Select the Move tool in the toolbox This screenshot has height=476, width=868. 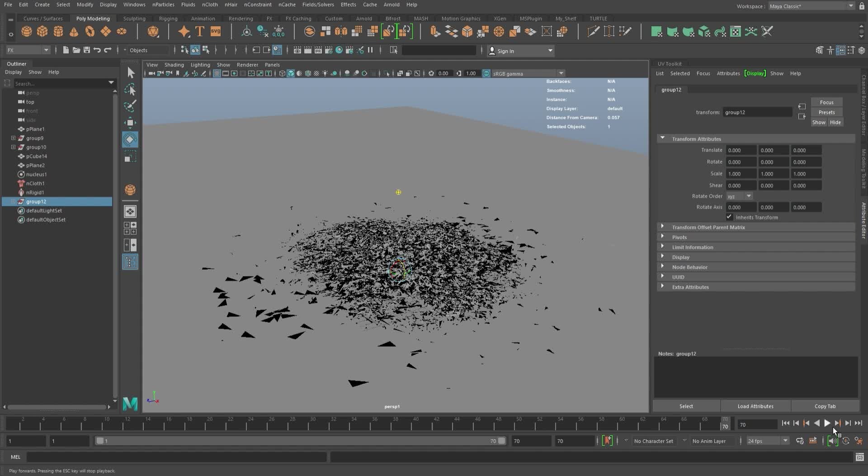click(x=130, y=122)
